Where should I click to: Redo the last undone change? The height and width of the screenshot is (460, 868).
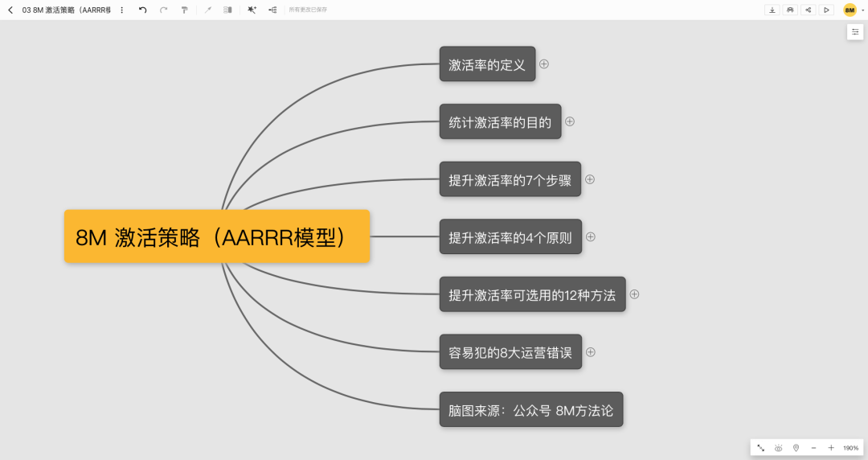coord(163,10)
